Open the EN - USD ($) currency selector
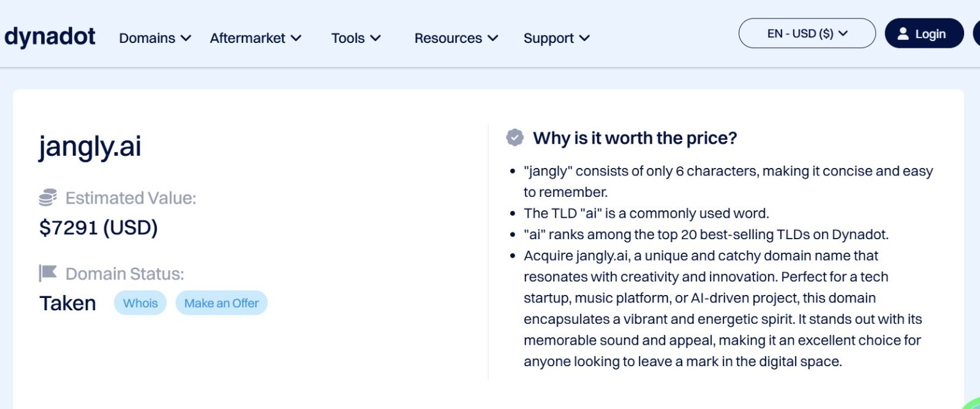Viewport: 980px width, 409px height. 807,34
